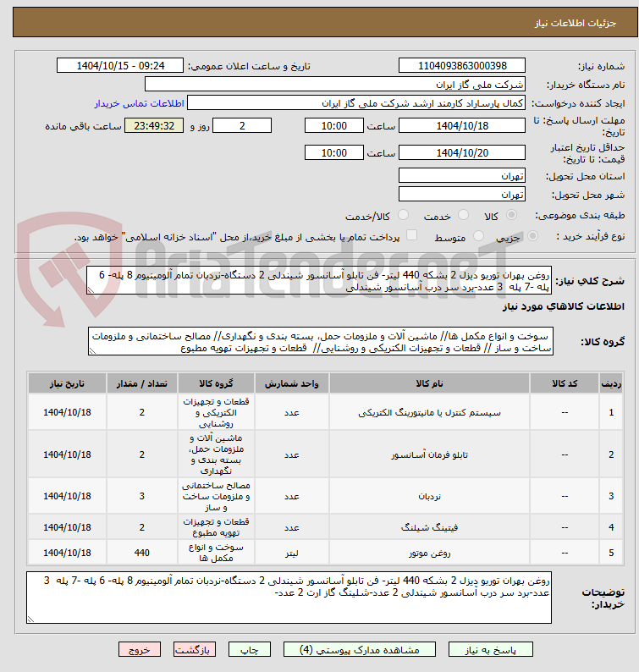Grab the resize handle of the 'گروه کالا' box
Viewport: 639px width, 672px height.
click(x=92, y=351)
